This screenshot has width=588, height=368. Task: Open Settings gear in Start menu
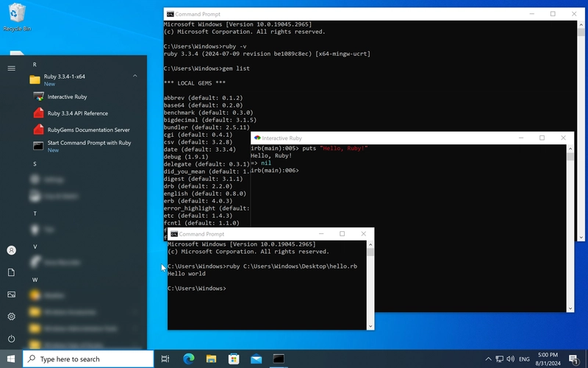point(12,316)
